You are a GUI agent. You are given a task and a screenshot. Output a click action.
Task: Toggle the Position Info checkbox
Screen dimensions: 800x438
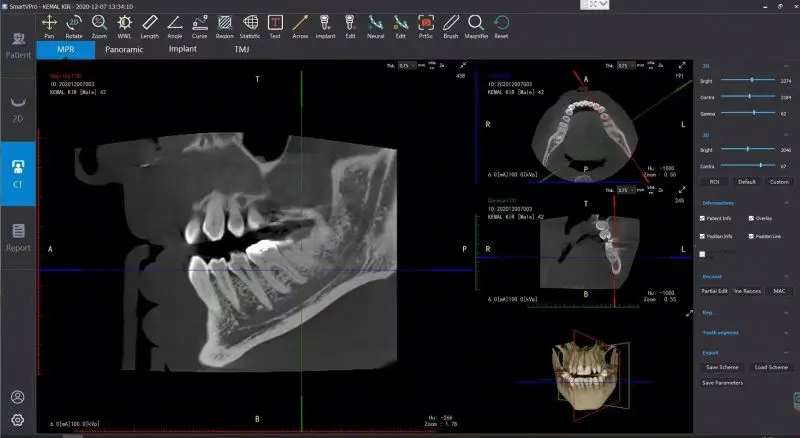[703, 236]
